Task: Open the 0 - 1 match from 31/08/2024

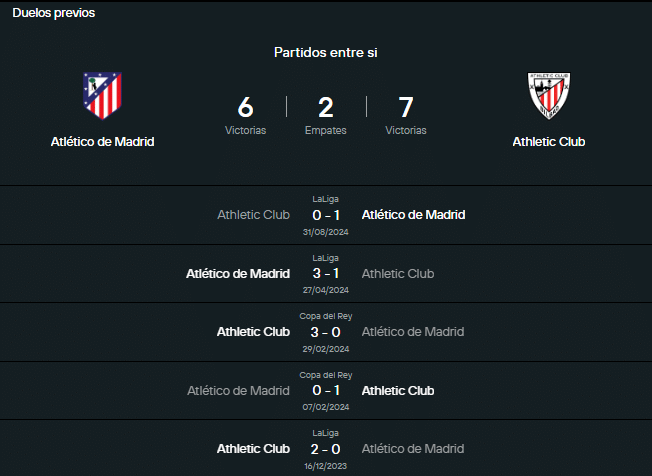Action: click(326, 215)
